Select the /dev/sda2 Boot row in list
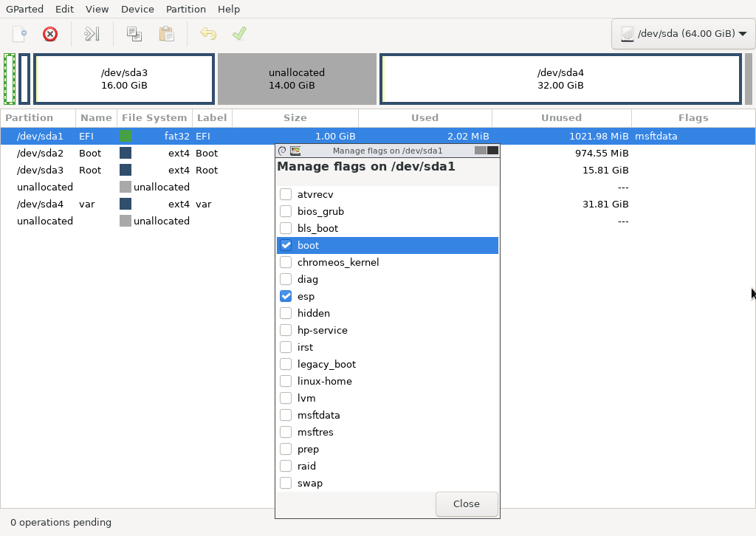This screenshot has height=536, width=756. pos(378,153)
